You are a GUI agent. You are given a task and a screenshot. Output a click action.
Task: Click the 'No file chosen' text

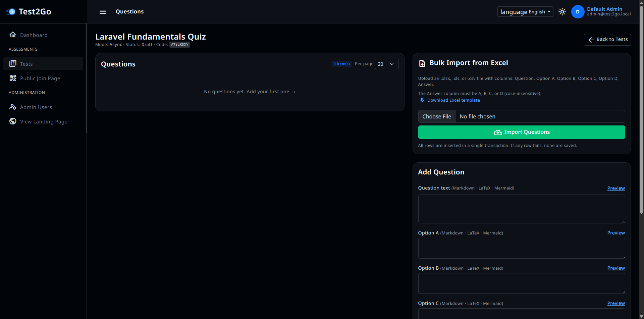pyautogui.click(x=477, y=116)
